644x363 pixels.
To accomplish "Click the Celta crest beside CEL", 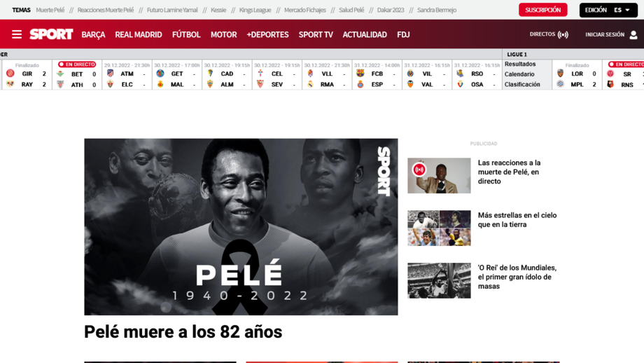I will [x=260, y=74].
